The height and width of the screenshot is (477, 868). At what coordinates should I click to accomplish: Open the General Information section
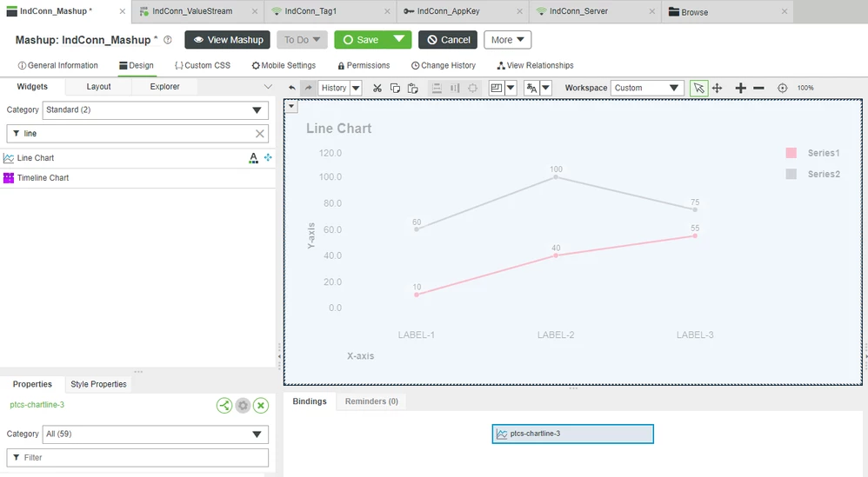(x=58, y=65)
